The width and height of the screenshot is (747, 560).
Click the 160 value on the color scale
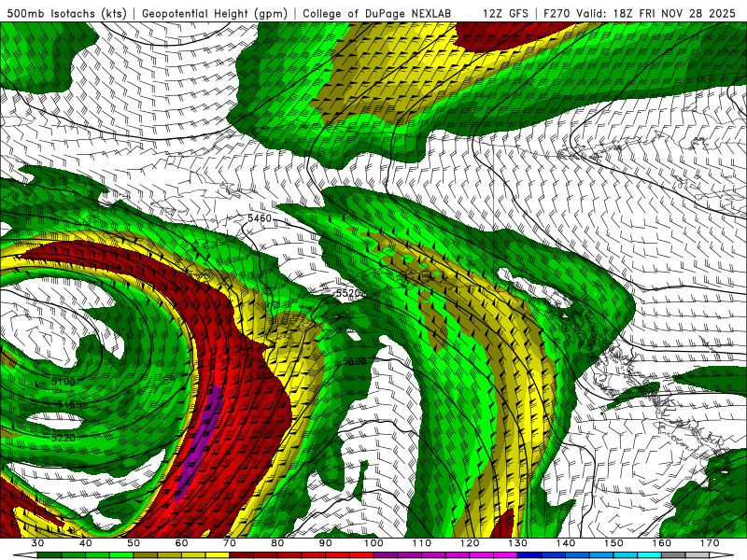(x=662, y=543)
